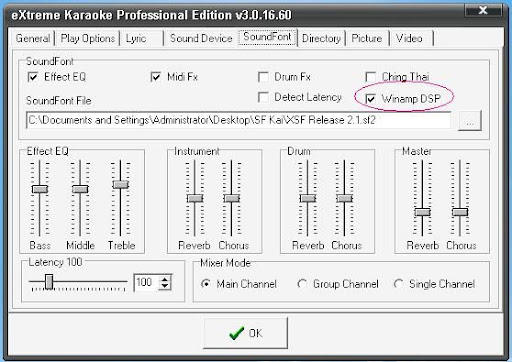The width and height of the screenshot is (512, 362).
Task: Click the browse button for SoundFont file
Action: [470, 121]
